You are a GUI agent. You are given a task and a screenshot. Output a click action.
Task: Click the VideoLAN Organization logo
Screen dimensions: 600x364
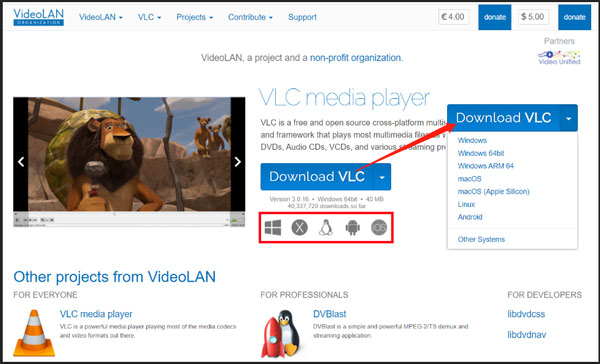click(x=38, y=17)
